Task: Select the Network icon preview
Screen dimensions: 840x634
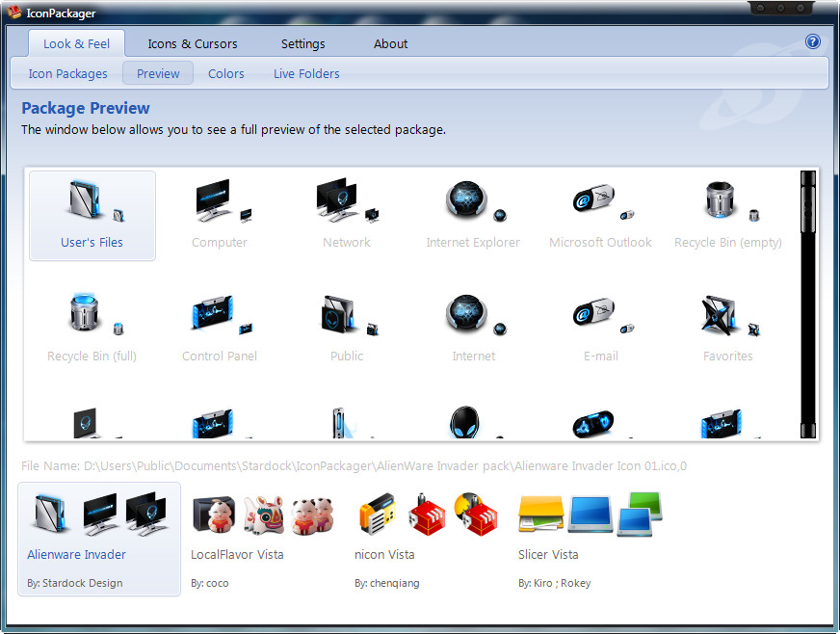Action: click(x=347, y=216)
